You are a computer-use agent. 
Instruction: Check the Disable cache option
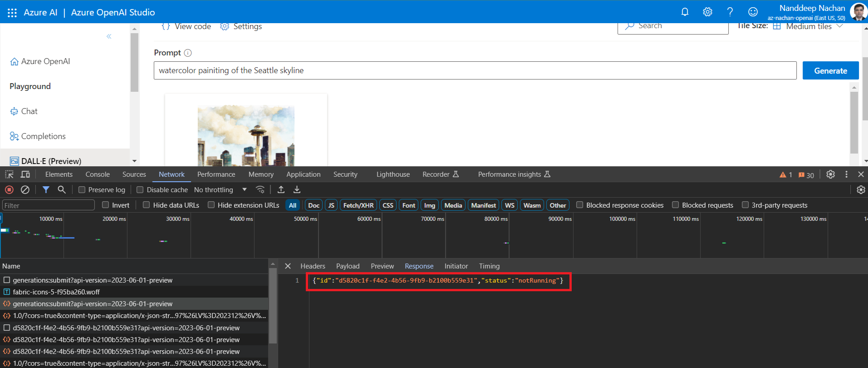point(140,190)
